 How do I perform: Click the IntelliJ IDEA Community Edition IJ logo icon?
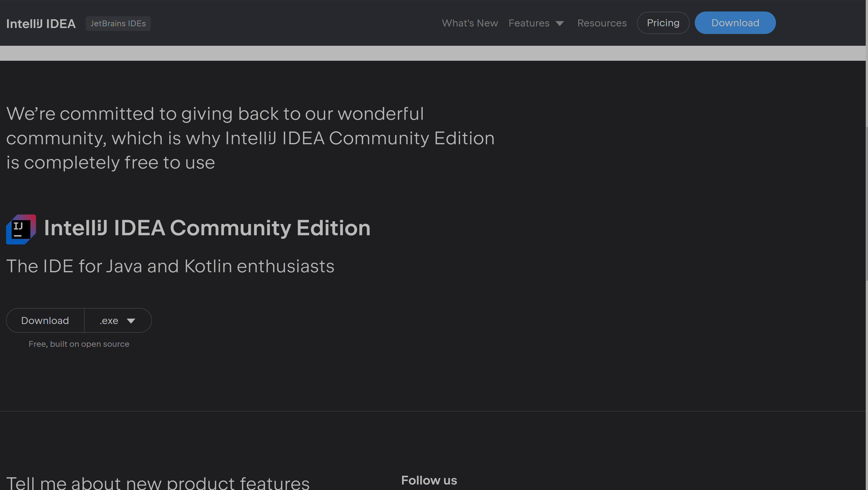[x=21, y=229]
